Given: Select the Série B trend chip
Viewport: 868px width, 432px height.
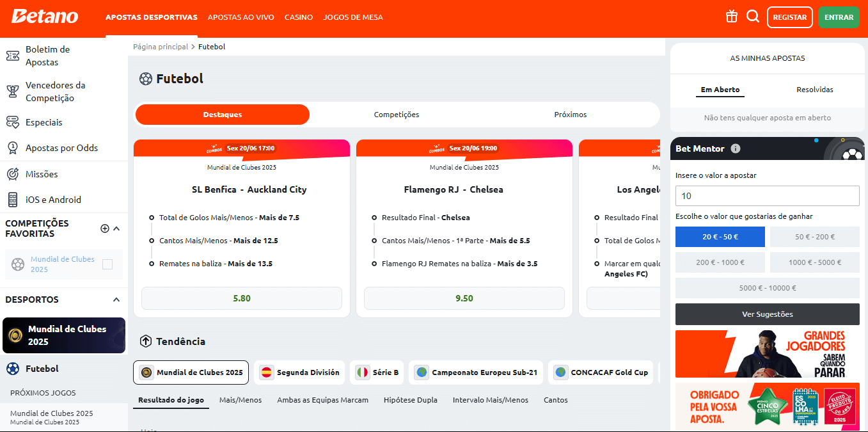Looking at the screenshot, I should pyautogui.click(x=377, y=372).
